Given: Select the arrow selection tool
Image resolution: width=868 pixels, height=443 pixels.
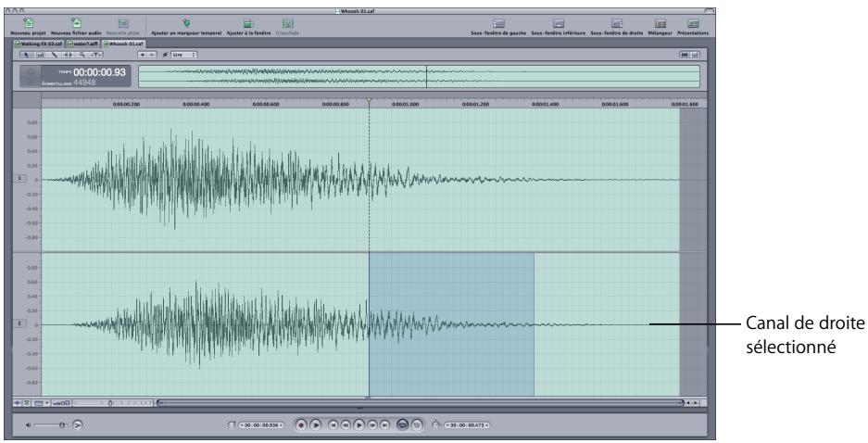Looking at the screenshot, I should pyautogui.click(x=26, y=55).
